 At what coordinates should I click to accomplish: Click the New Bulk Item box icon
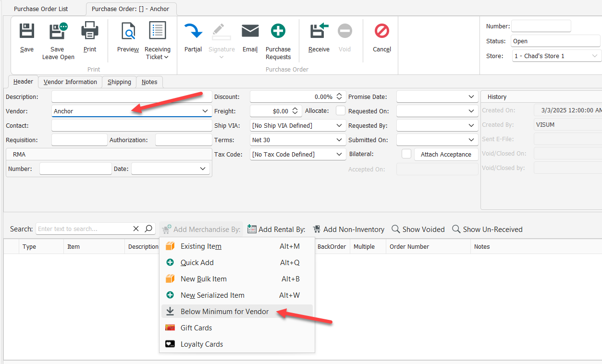170,279
